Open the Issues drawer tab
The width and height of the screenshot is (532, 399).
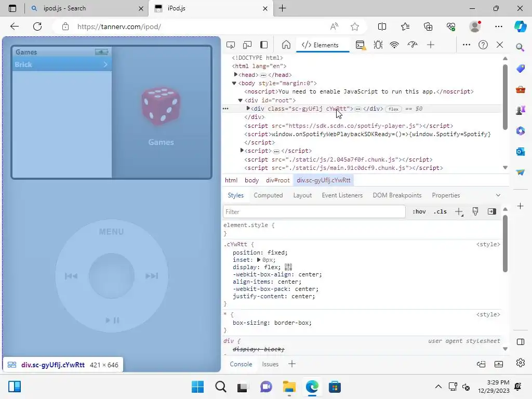click(x=270, y=364)
